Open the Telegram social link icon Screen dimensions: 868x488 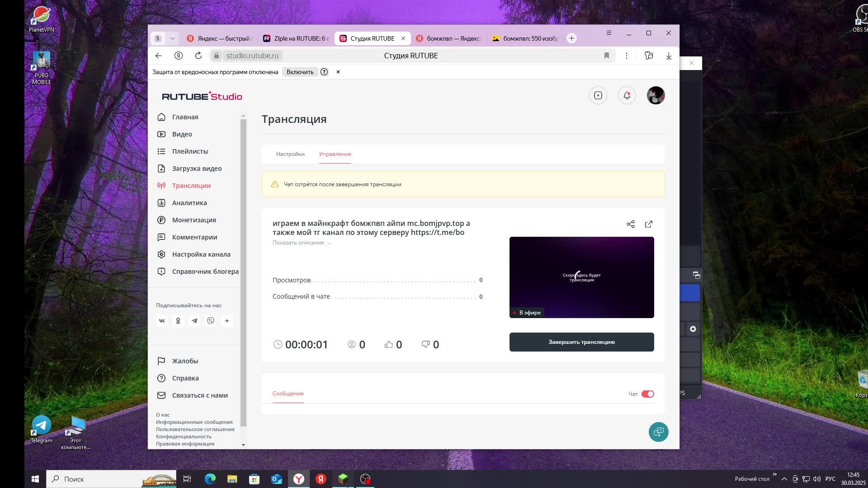pyautogui.click(x=194, y=321)
